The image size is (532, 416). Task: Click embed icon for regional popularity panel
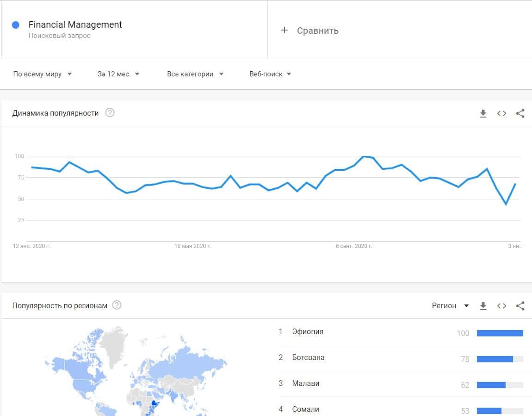click(x=501, y=306)
